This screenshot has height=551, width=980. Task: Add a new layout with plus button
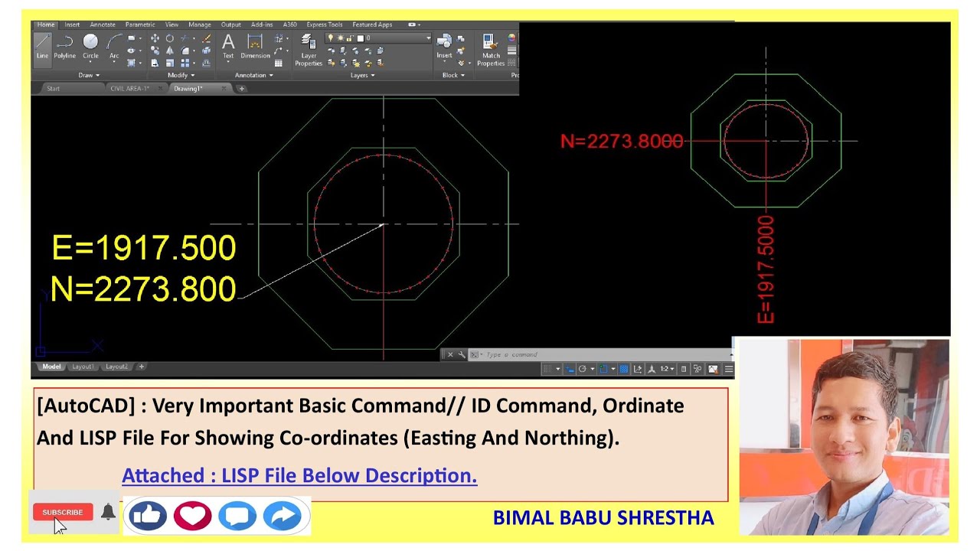(x=141, y=367)
